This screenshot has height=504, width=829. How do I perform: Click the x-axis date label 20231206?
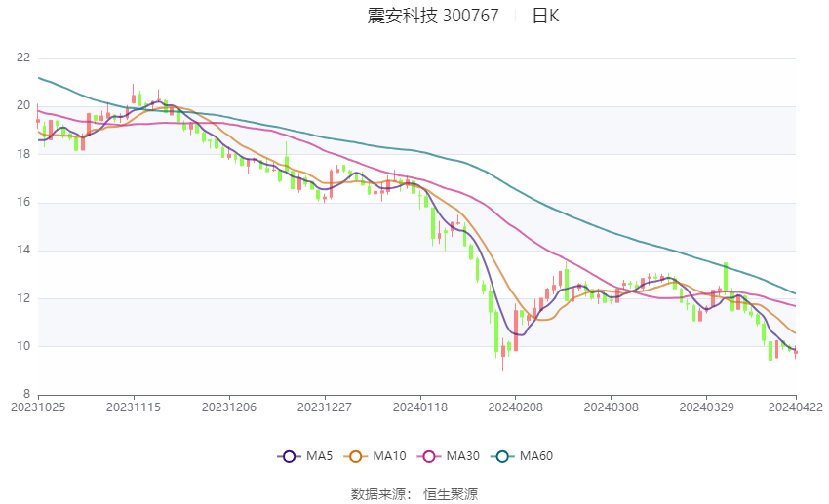[229, 407]
